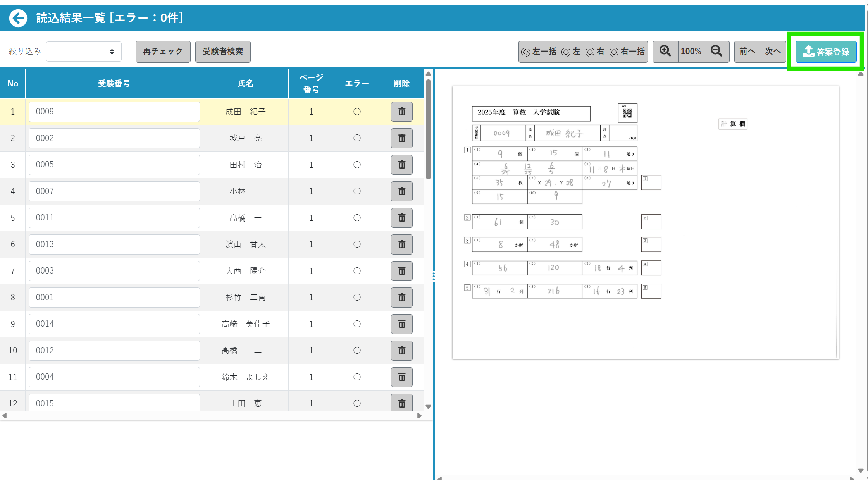Open the 絞り込み filter dropdown
Viewport: 868px width, 480px height.
pyautogui.click(x=84, y=52)
